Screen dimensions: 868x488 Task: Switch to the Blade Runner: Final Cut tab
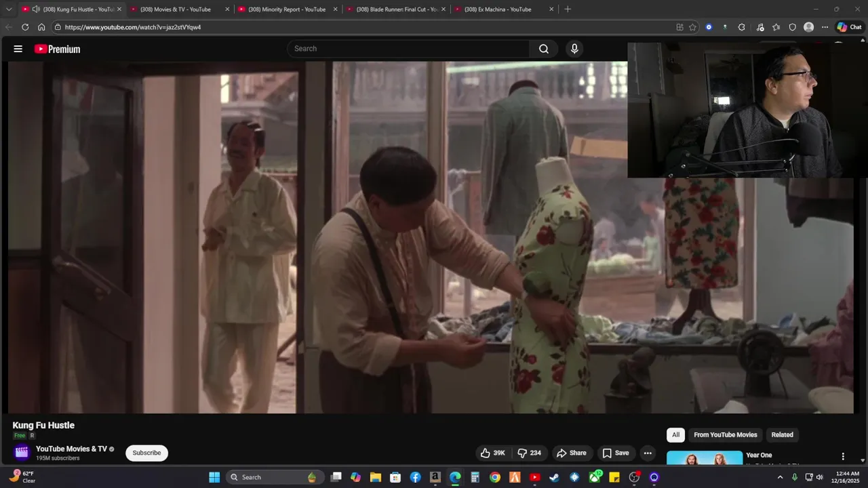[395, 9]
